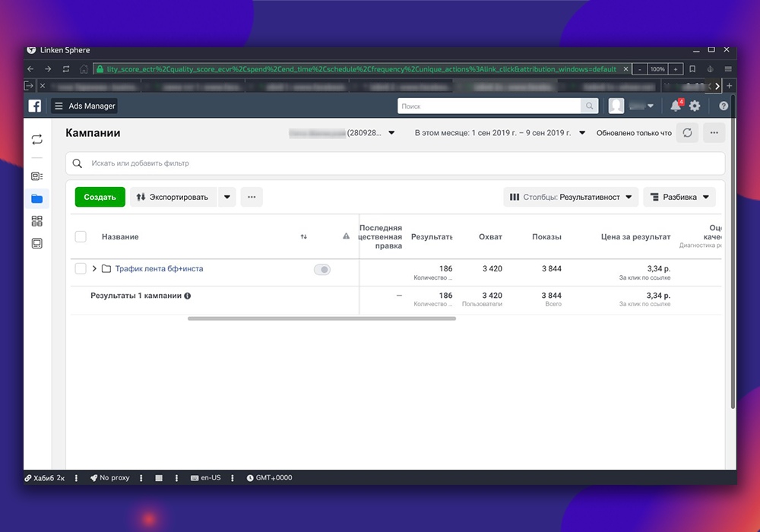This screenshot has height=532, width=760.
Task: Click the URL address bar
Action: [x=361, y=69]
